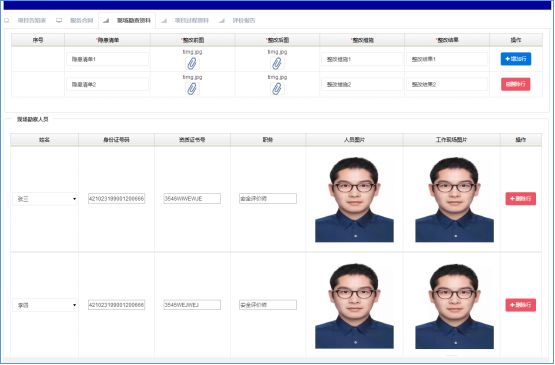This screenshot has width=555, height=365.
Task: Switch to the 服务合同 tab
Action: pos(81,21)
